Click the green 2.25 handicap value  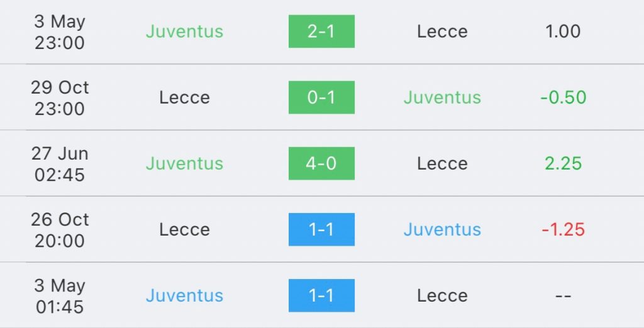pos(563,163)
